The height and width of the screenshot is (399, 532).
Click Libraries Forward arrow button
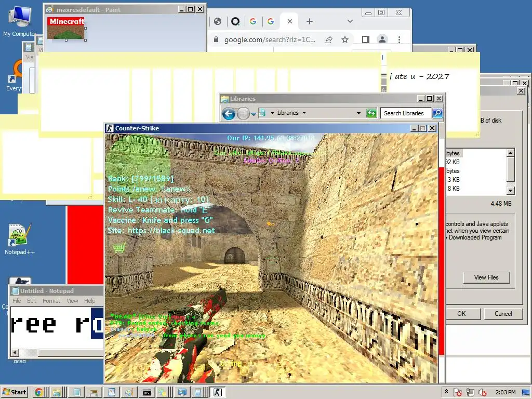coord(243,113)
